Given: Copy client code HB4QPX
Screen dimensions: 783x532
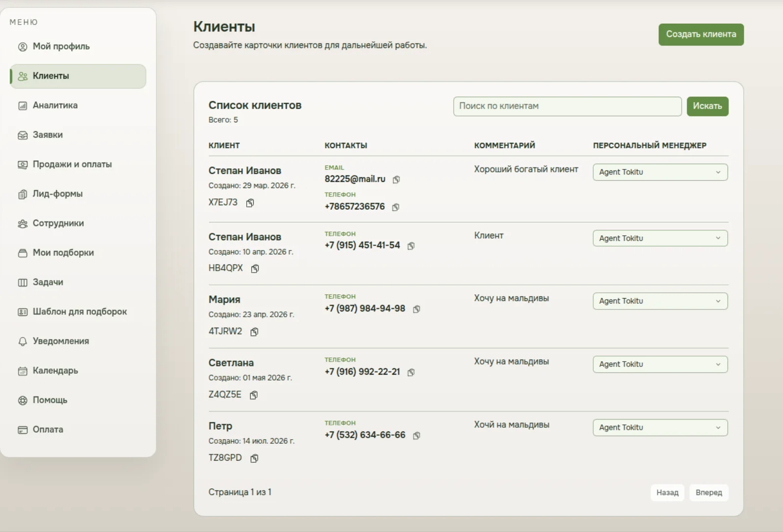Looking at the screenshot, I should click(x=255, y=268).
